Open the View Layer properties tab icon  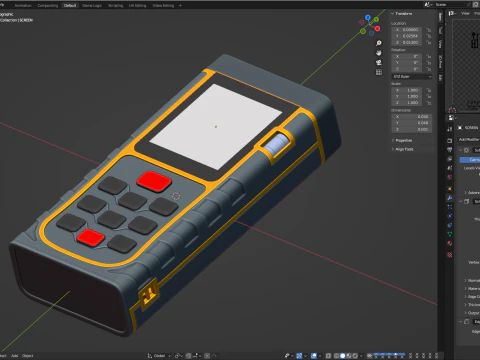pyautogui.click(x=450, y=159)
